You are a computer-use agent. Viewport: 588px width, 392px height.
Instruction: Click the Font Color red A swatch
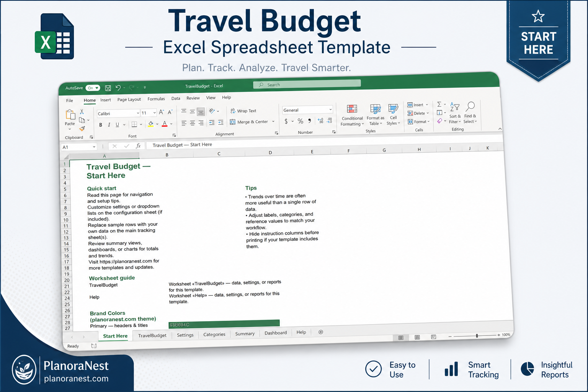point(165,124)
